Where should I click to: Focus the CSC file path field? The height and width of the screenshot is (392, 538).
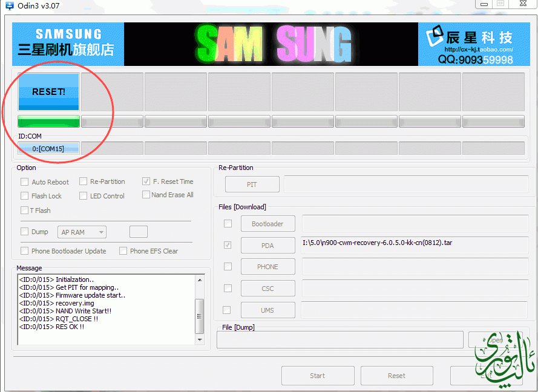(415, 288)
